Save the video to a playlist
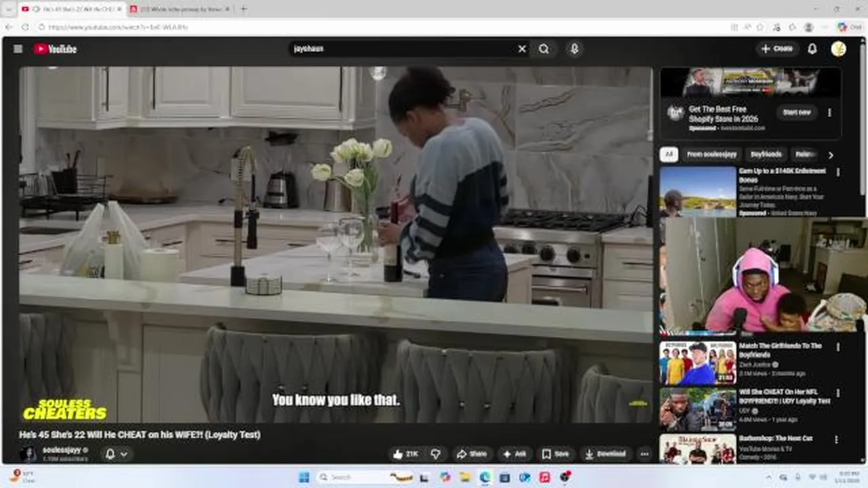This screenshot has height=488, width=868. point(555,454)
